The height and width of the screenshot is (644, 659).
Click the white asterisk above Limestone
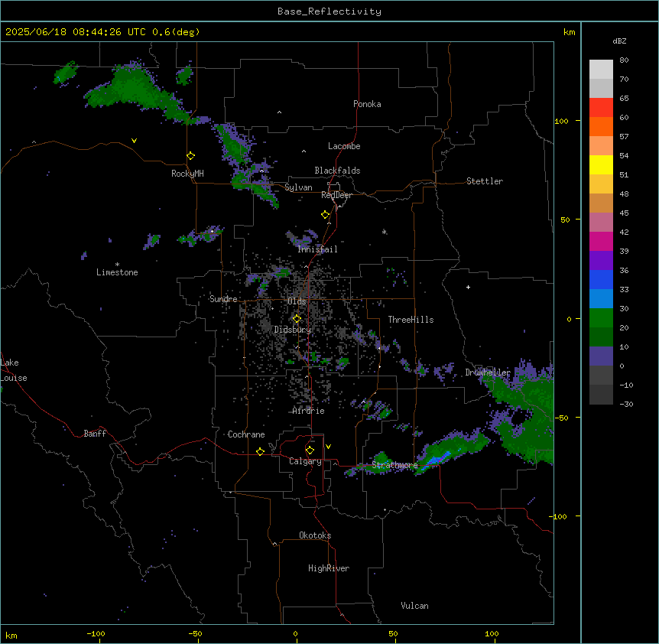click(117, 264)
